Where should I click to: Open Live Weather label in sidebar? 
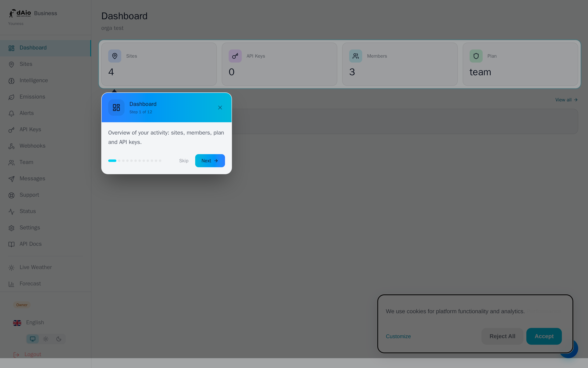pyautogui.click(x=36, y=267)
